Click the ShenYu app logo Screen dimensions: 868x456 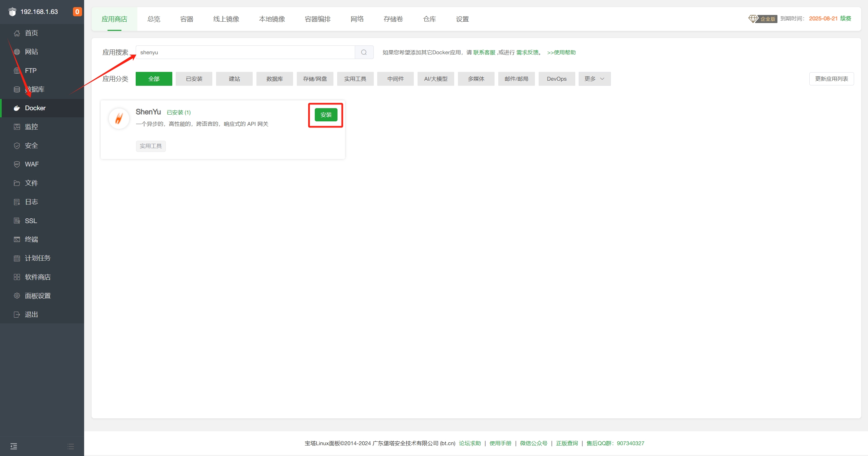click(119, 119)
